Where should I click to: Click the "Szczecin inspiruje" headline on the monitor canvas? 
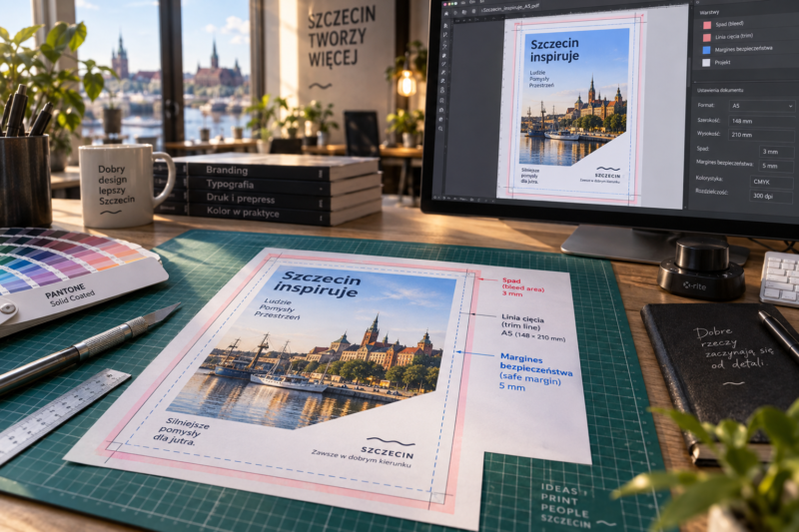click(554, 50)
